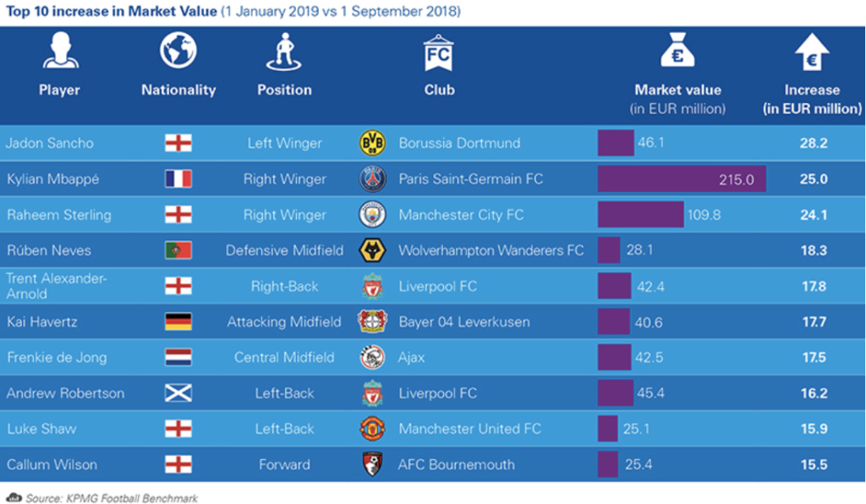866x504 pixels.
Task: Click the Manchester United club crest
Action: (x=372, y=429)
